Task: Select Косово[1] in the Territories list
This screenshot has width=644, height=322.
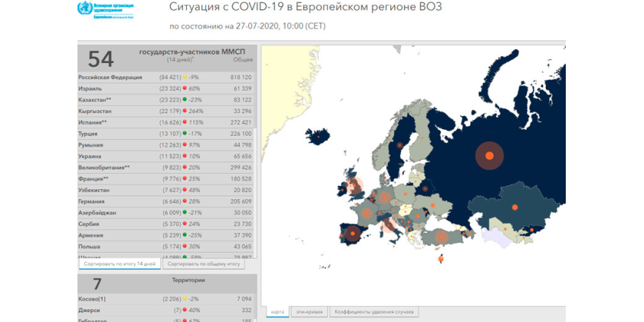Action: tap(166, 300)
